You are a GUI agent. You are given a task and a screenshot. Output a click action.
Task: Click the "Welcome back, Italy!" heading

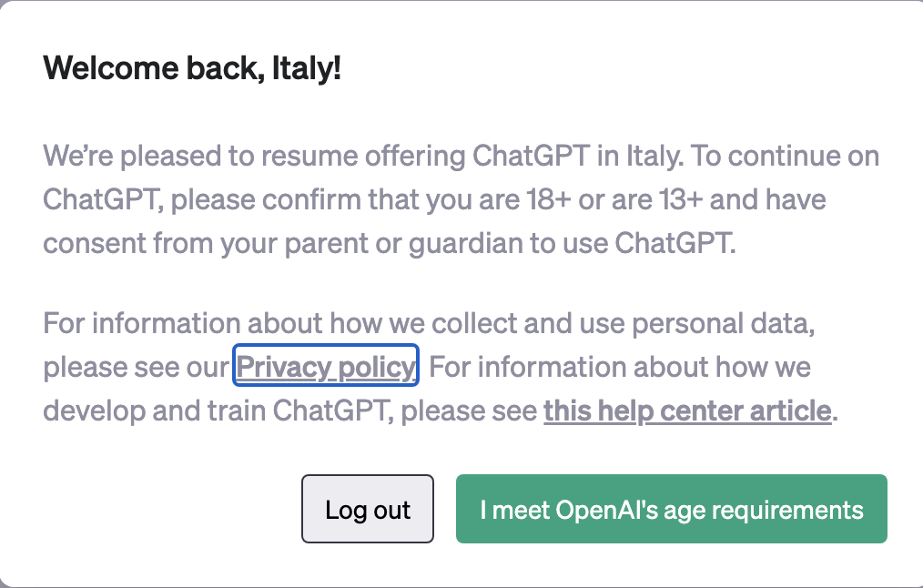192,68
